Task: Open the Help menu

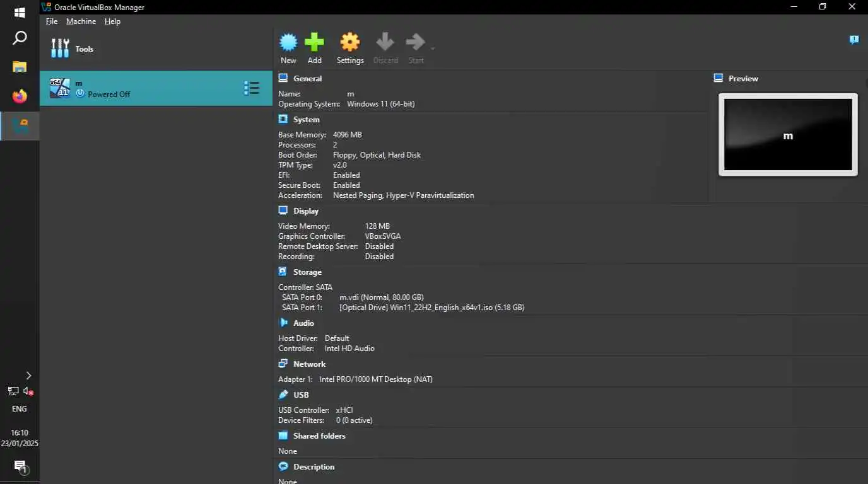Action: point(112,21)
